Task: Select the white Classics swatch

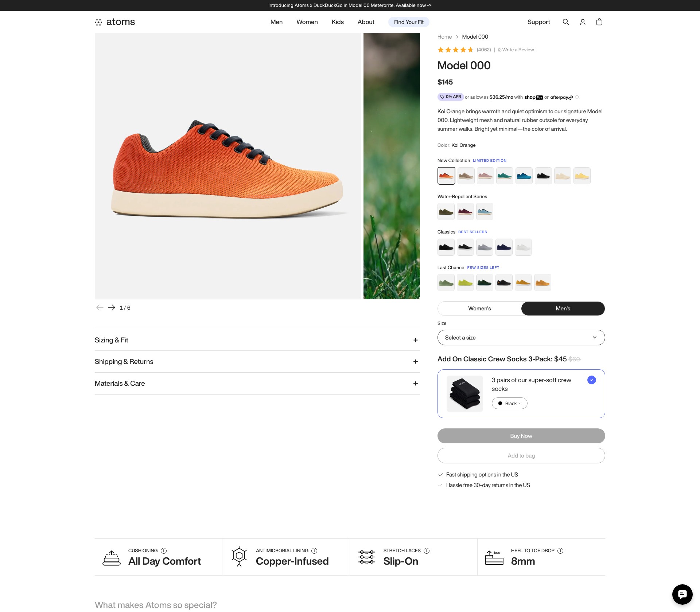Action: pos(523,247)
